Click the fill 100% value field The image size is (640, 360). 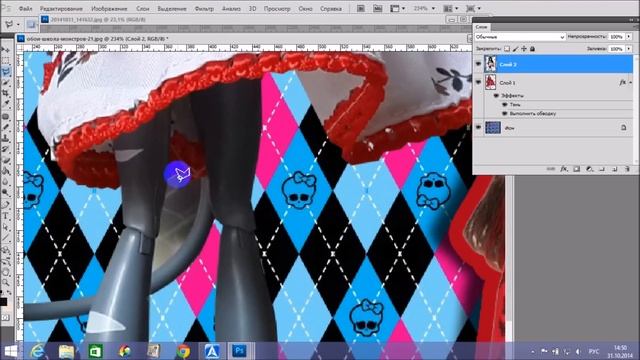pyautogui.click(x=616, y=49)
